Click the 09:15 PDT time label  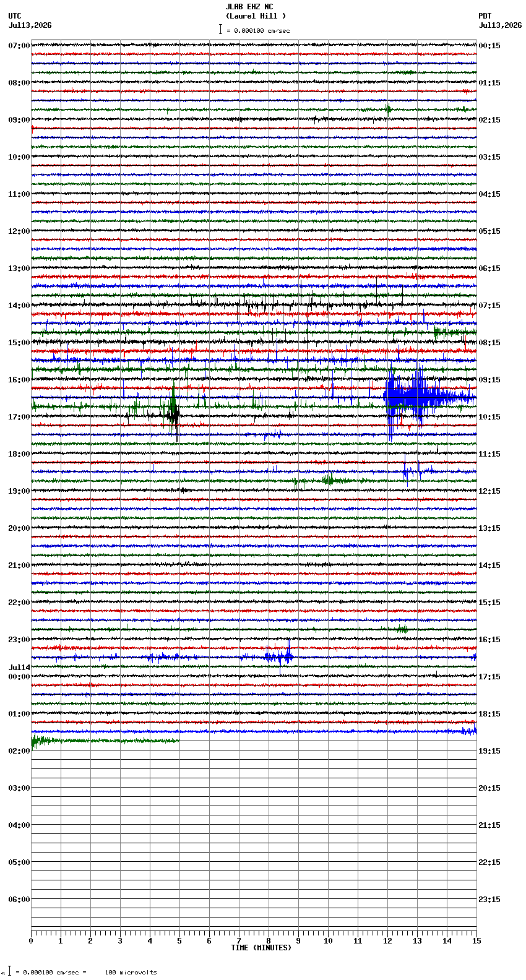tap(489, 380)
